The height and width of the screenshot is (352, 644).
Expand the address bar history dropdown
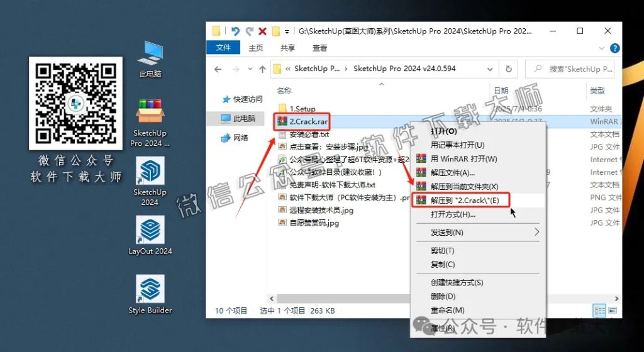point(489,69)
